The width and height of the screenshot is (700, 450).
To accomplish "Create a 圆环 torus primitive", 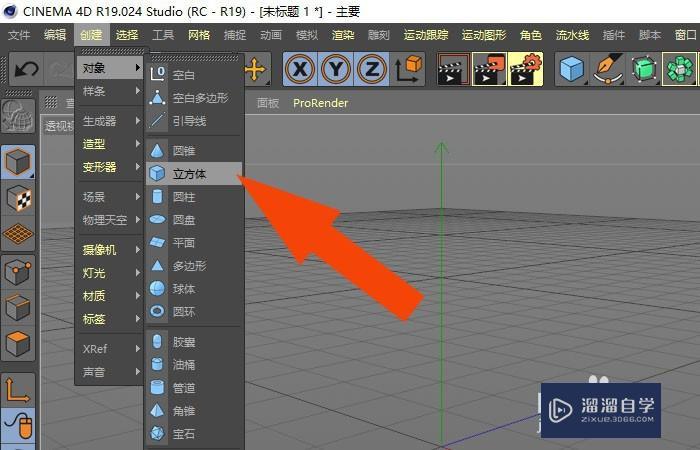I will (x=195, y=312).
